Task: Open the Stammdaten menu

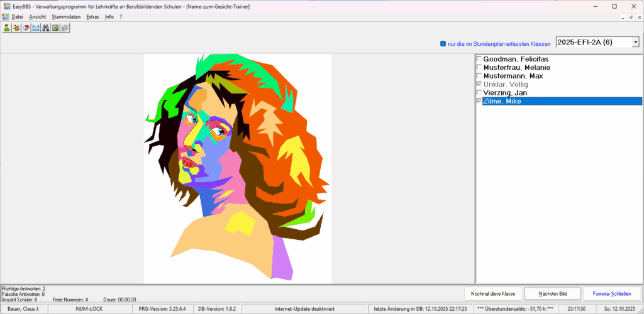Action: [x=66, y=17]
